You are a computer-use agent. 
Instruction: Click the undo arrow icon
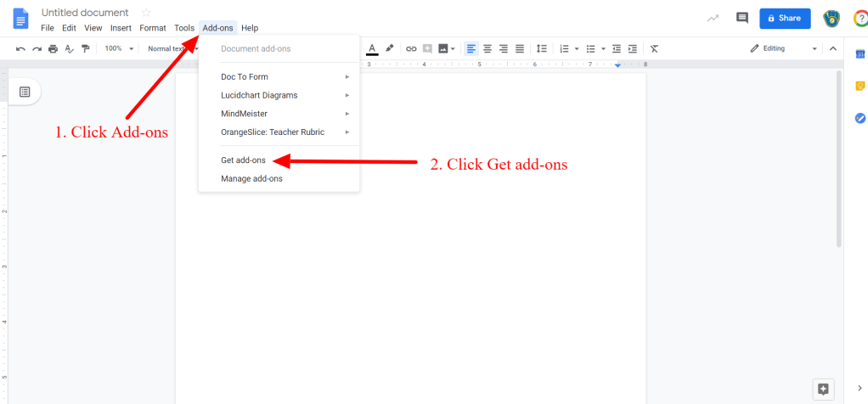20,49
